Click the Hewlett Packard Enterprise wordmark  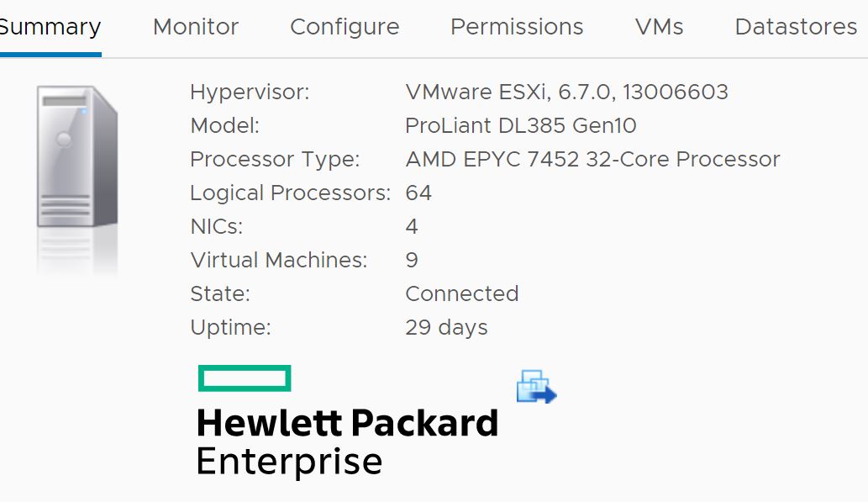click(347, 441)
